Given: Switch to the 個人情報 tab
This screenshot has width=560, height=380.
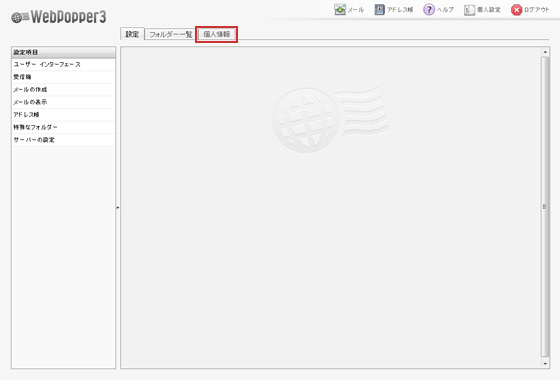Looking at the screenshot, I should (x=216, y=34).
